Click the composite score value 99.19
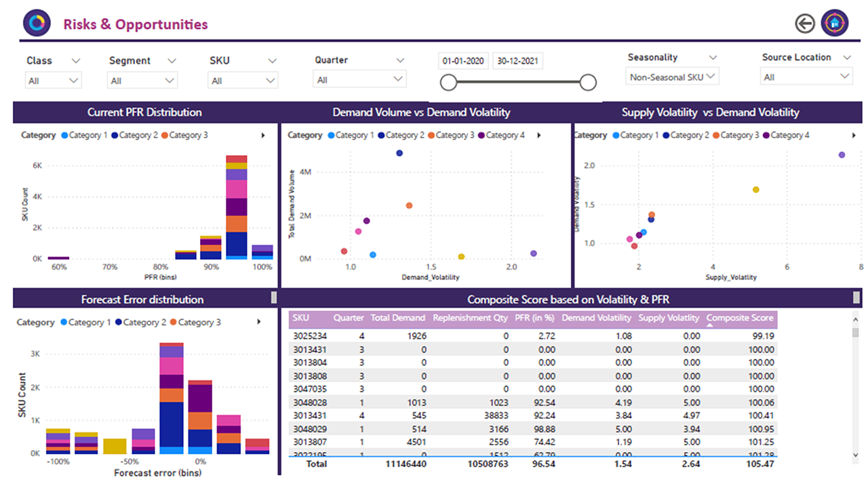 click(x=762, y=336)
